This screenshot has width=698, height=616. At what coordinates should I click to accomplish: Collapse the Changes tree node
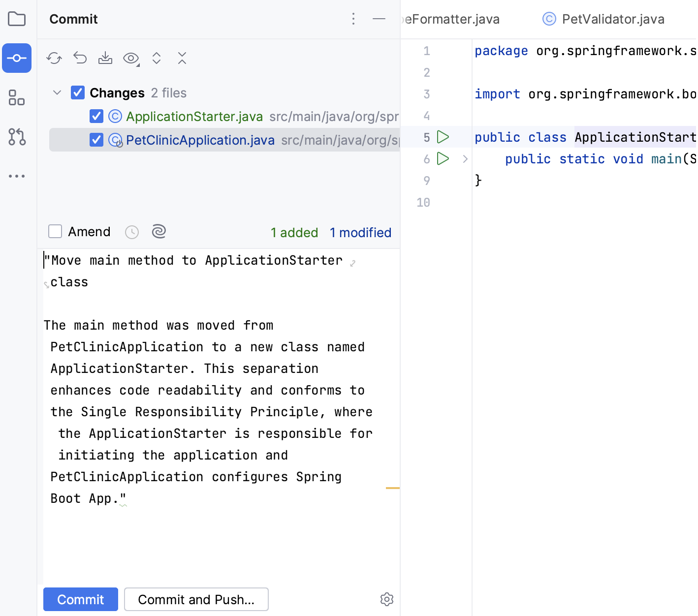tap(57, 92)
